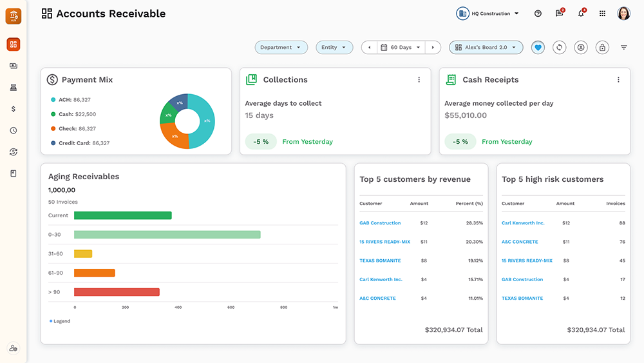
Task: Open the messages chat icon
Action: (x=559, y=14)
